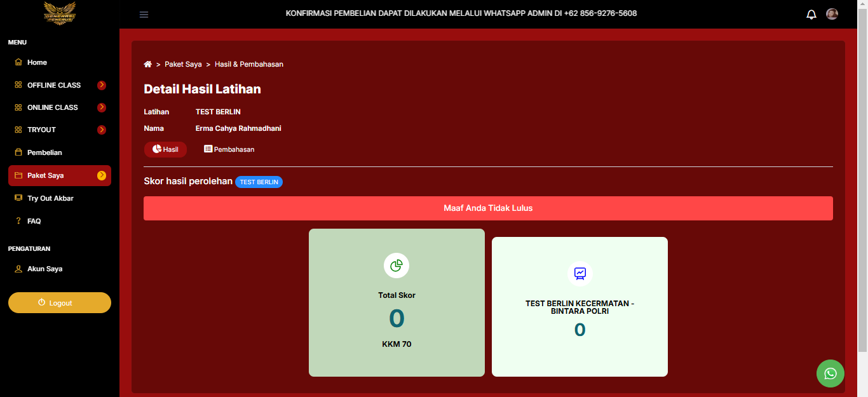Expand the OFFLINE CLASS chevron arrow
This screenshot has height=397, width=868.
click(x=102, y=85)
